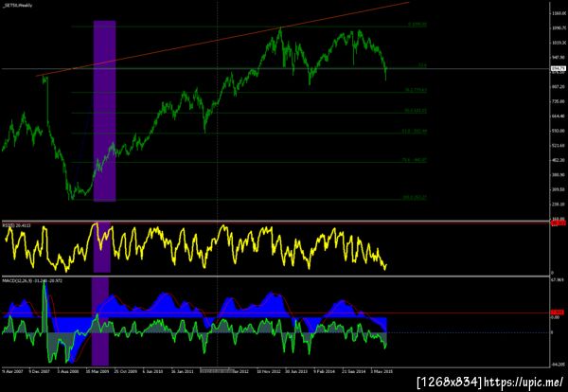Click the red value tag on the RSI axis

point(559,223)
